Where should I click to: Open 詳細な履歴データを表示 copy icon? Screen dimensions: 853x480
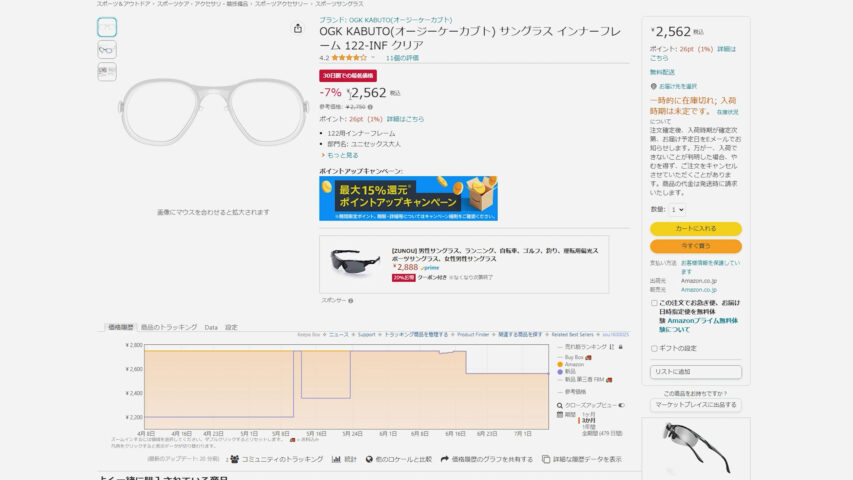click(x=546, y=459)
